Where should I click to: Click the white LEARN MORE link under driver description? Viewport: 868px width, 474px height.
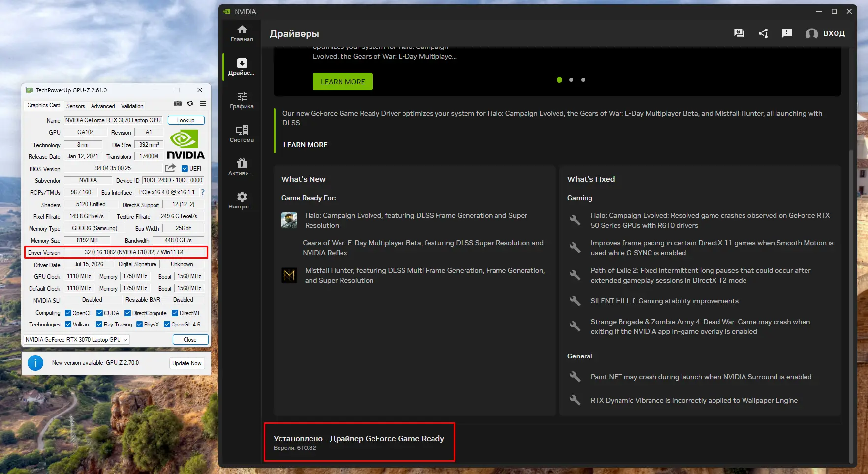coord(306,145)
